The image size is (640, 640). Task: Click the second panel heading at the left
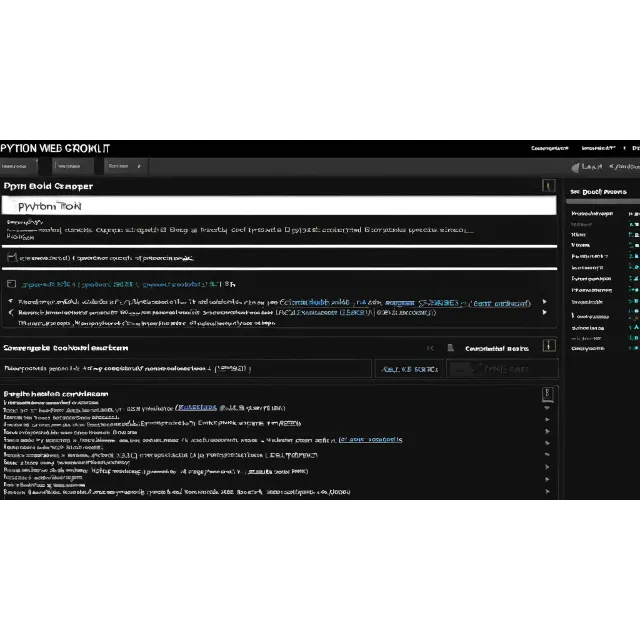[x=66, y=348]
